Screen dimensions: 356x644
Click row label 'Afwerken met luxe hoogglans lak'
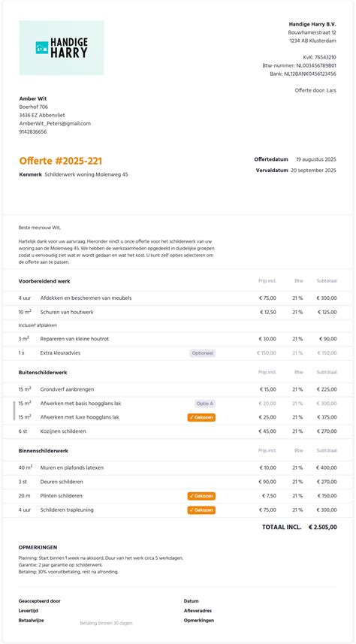click(80, 417)
